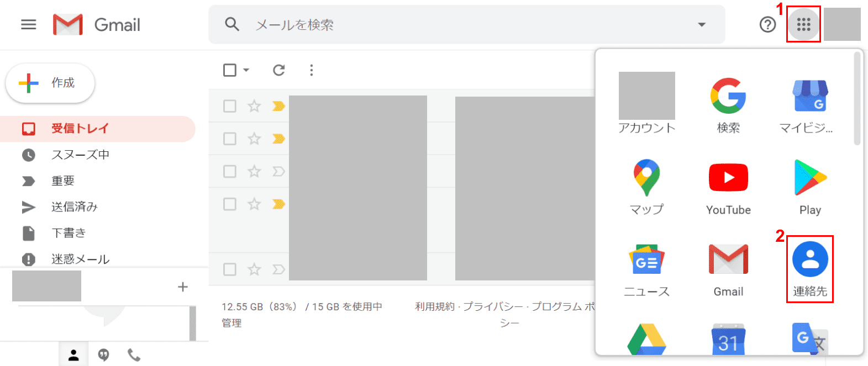This screenshot has height=366, width=868.
Task: Add a new Hangouts conversation with plus
Action: (x=183, y=287)
